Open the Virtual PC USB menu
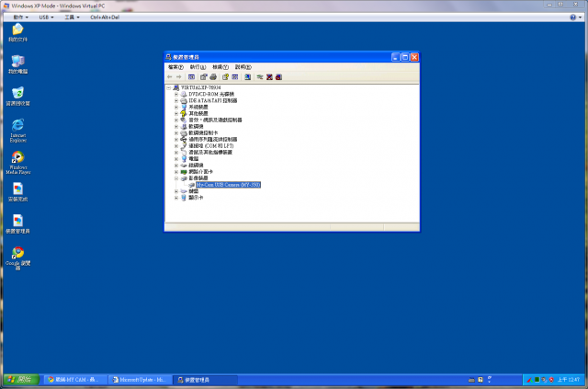The width and height of the screenshot is (588, 389). coord(46,17)
